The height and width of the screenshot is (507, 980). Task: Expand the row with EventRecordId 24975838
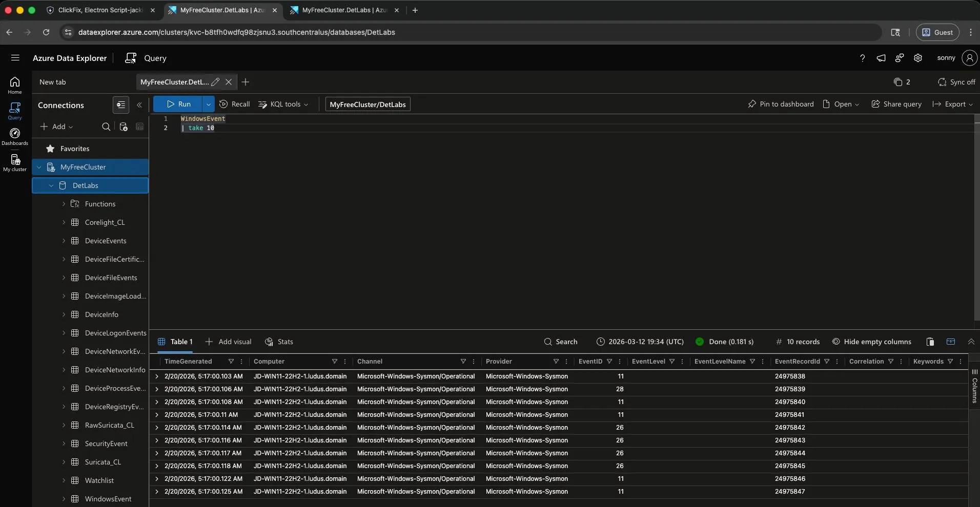(157, 376)
